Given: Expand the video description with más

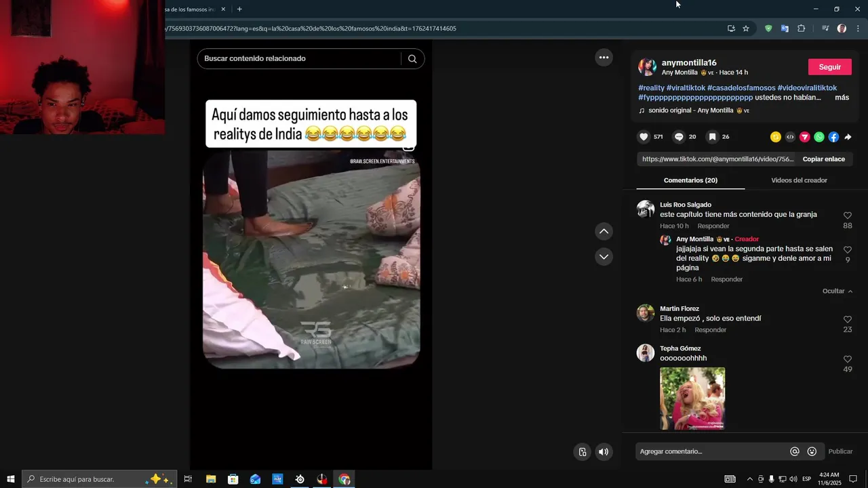Looking at the screenshot, I should [x=842, y=98].
